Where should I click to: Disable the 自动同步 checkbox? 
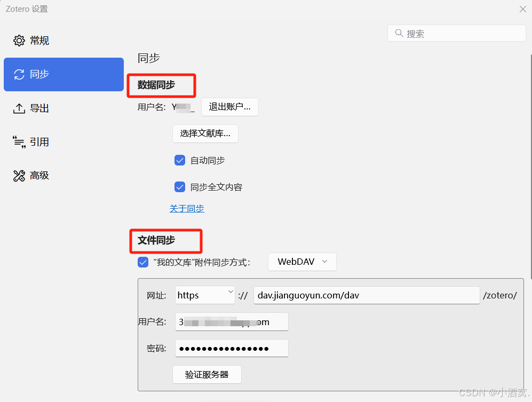pos(180,160)
